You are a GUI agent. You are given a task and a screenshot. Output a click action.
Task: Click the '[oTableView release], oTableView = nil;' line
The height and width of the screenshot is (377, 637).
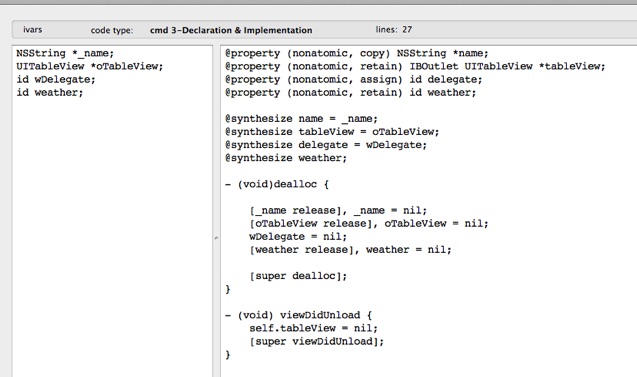pos(369,223)
